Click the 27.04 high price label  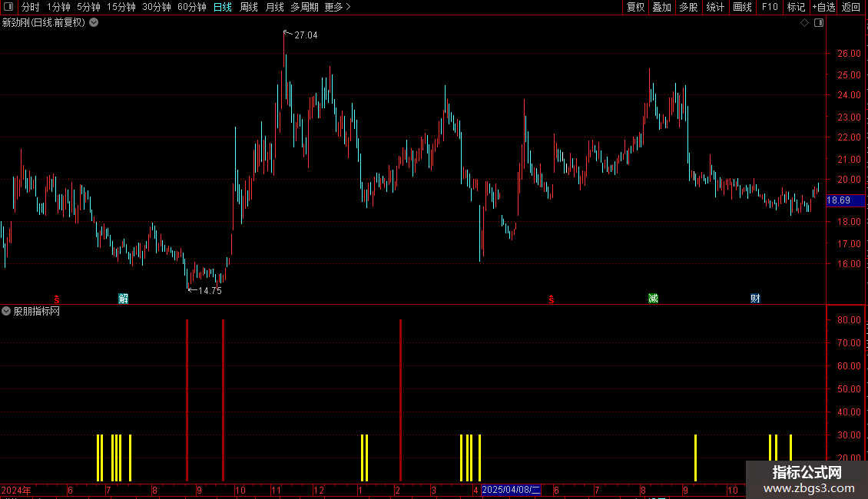tap(306, 35)
